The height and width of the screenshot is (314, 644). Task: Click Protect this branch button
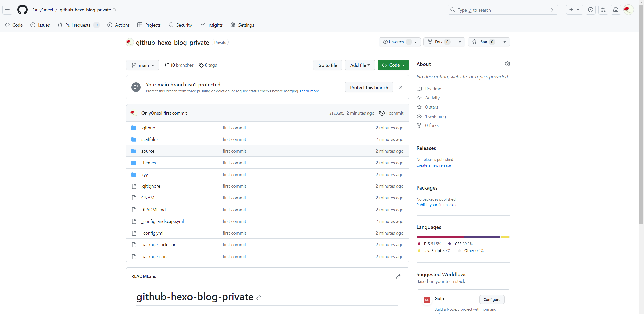pyautogui.click(x=369, y=87)
